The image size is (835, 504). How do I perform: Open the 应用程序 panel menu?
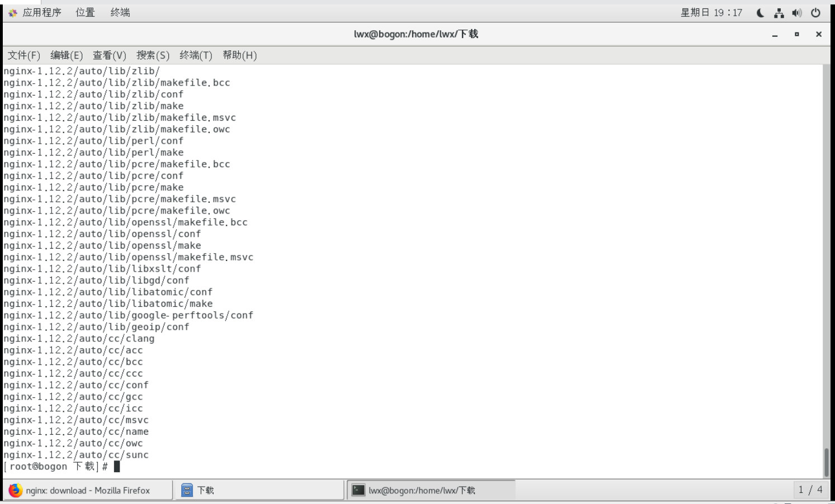[x=39, y=12]
